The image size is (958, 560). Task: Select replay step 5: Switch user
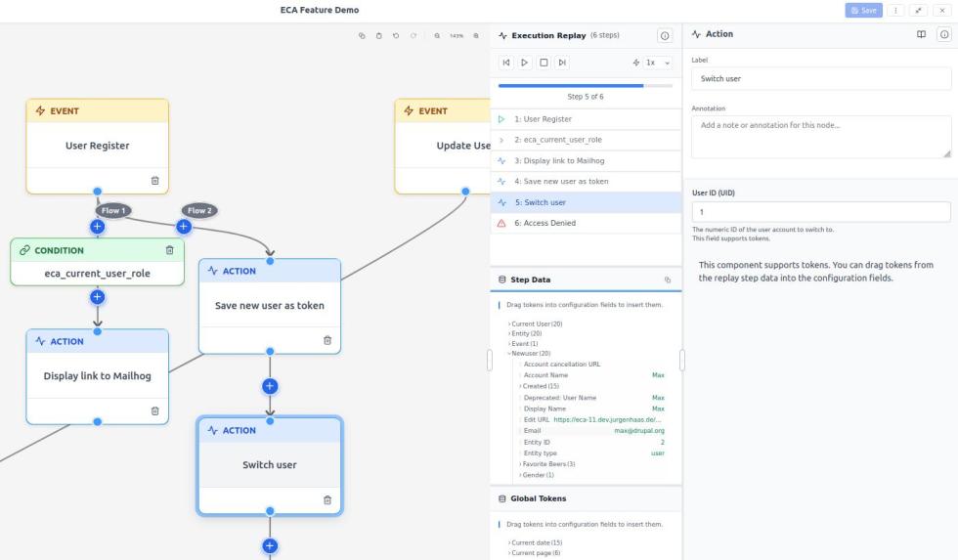pyautogui.click(x=586, y=202)
